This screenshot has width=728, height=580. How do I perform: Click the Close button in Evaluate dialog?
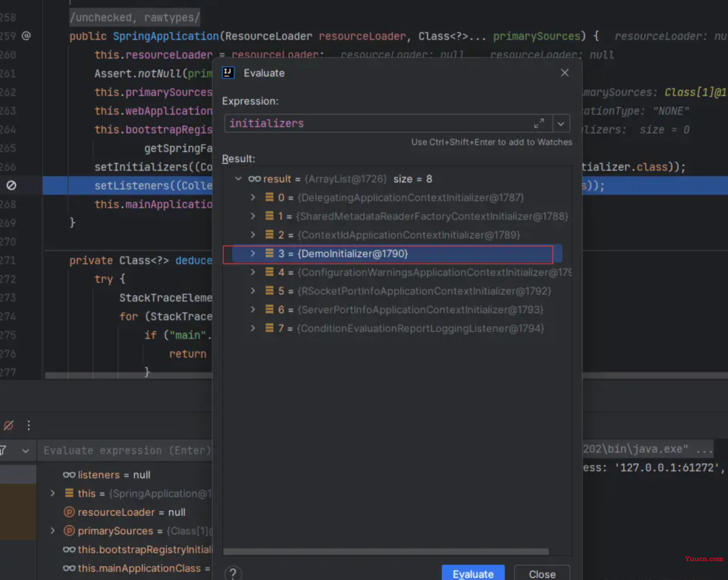click(542, 573)
